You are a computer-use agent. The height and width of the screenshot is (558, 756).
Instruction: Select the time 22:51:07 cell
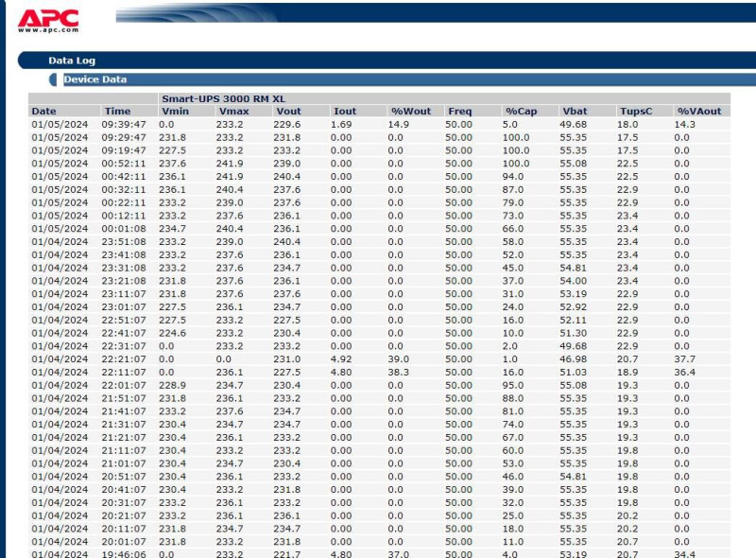(124, 320)
